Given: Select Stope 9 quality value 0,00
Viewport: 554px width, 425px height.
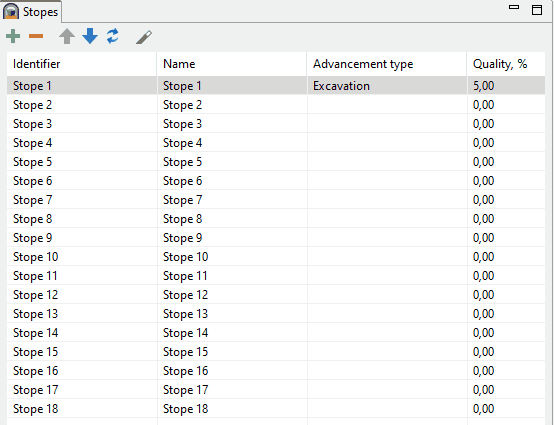Looking at the screenshot, I should 506,238.
